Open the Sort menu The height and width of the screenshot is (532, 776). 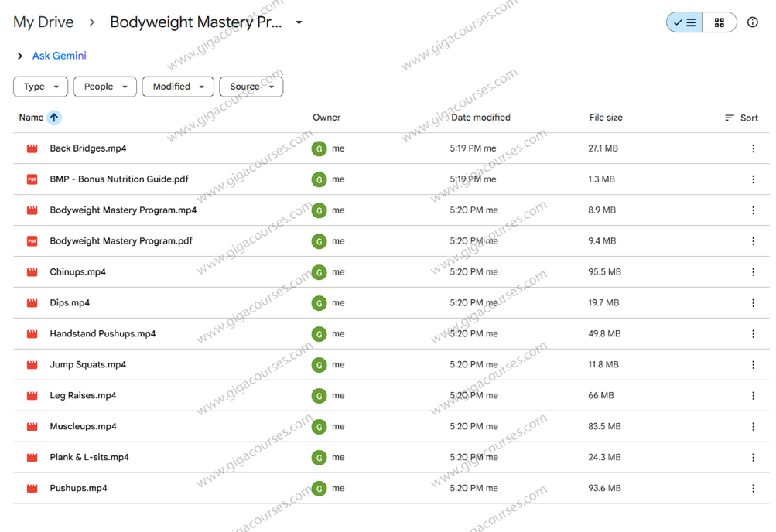[x=740, y=118]
